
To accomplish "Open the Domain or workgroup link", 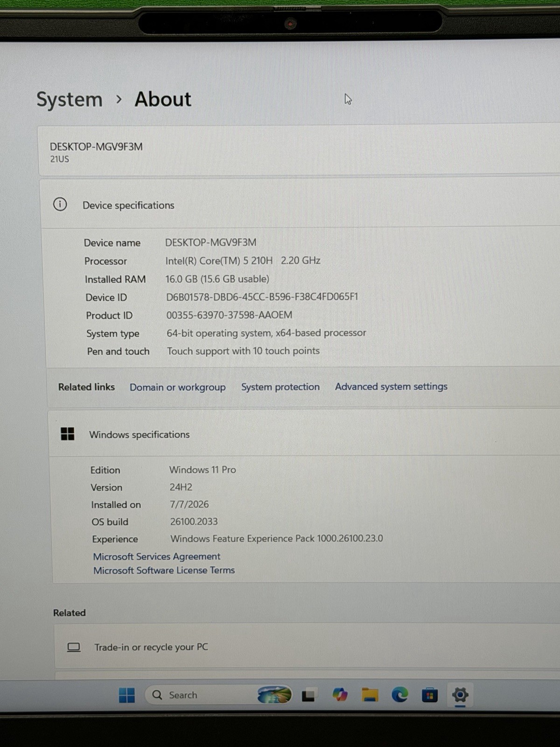I will point(177,387).
